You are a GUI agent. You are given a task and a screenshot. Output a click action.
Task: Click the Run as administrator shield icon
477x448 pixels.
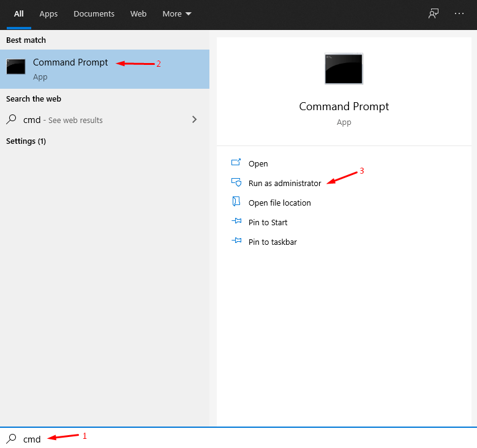coord(236,182)
